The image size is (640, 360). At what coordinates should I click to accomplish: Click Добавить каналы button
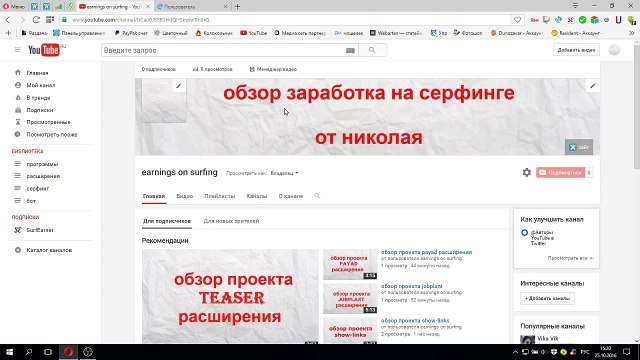coord(547,298)
